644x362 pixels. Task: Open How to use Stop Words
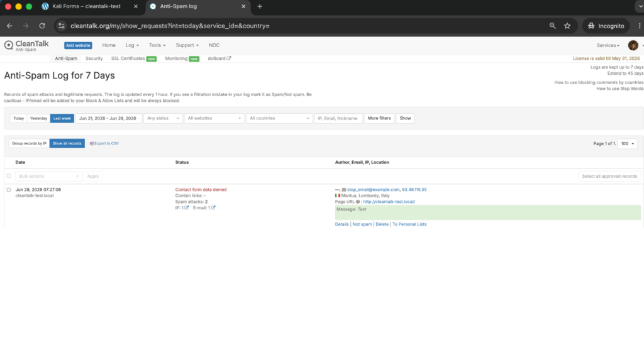coord(619,89)
